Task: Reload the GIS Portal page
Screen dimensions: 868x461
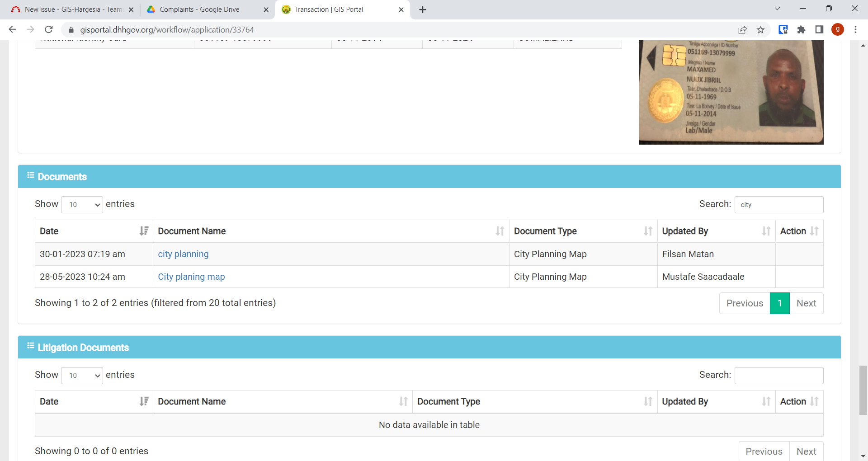Action: (49, 29)
